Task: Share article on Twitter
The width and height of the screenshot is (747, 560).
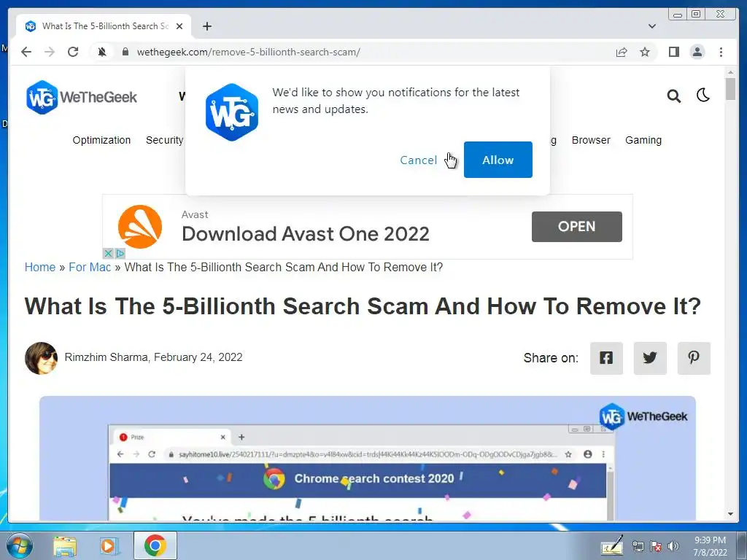Action: 650,358
